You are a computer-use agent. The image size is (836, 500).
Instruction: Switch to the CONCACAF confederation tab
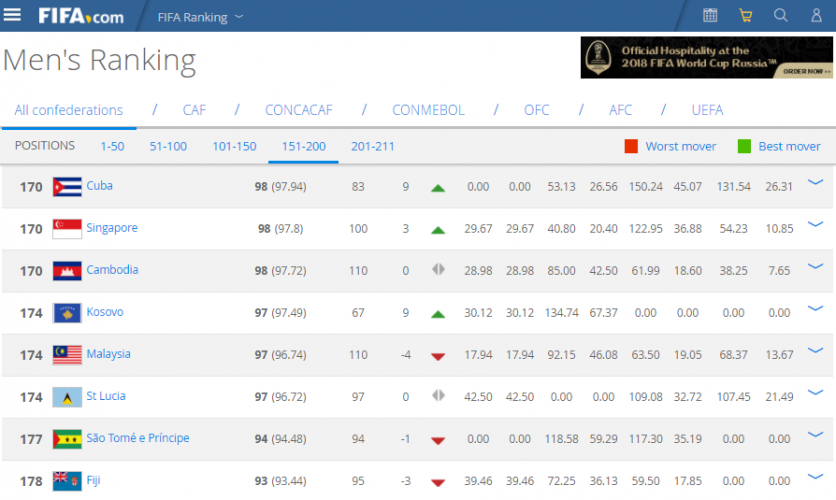click(x=299, y=110)
